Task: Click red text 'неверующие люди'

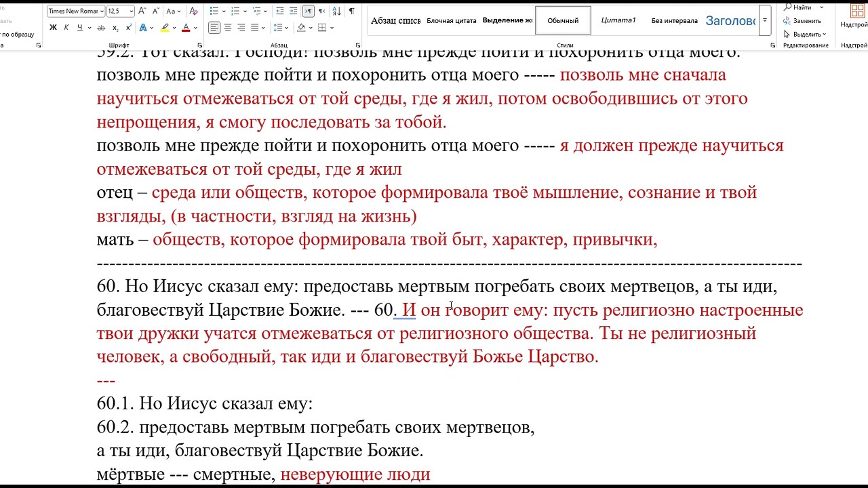Action: pyautogui.click(x=355, y=474)
